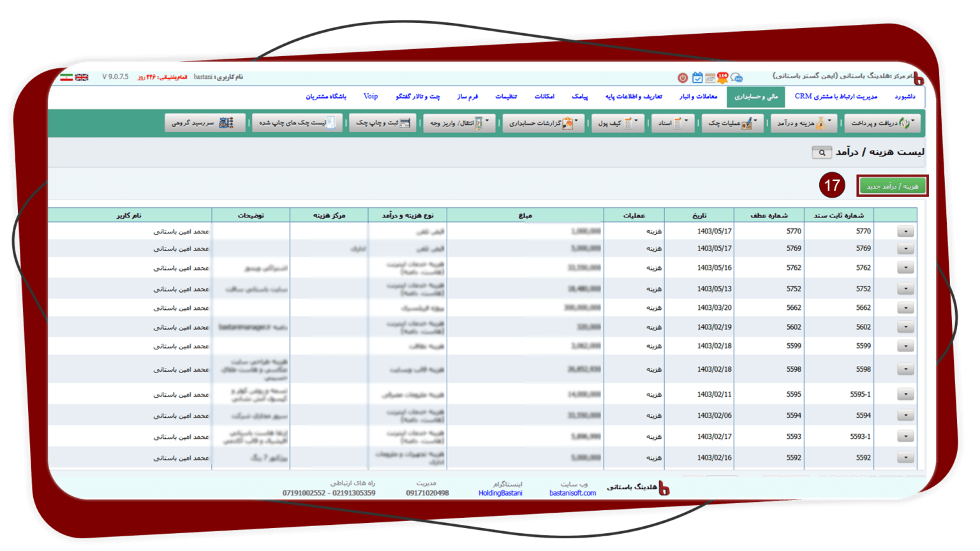Open the معاملات و انبار menu
Screen dimensions: 980x551
(698, 96)
